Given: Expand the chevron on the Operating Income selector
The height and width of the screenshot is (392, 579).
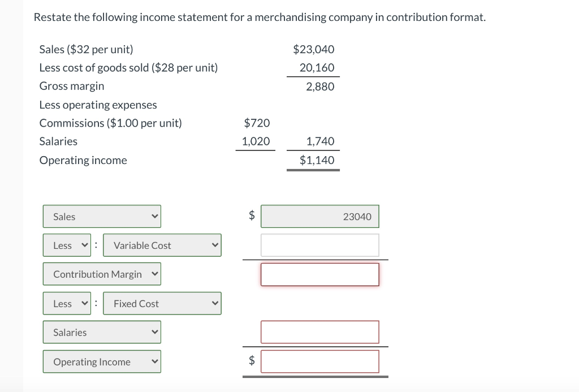Looking at the screenshot, I should pyautogui.click(x=154, y=361).
